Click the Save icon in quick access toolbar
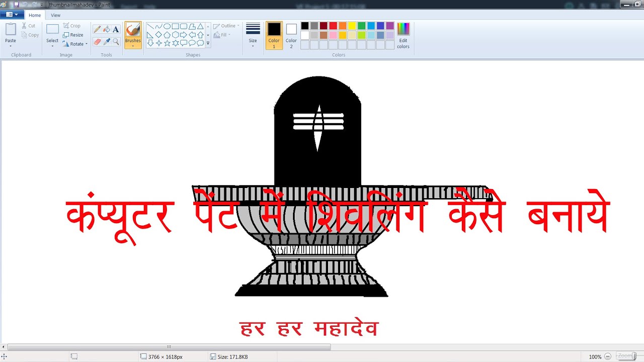 [17, 5]
